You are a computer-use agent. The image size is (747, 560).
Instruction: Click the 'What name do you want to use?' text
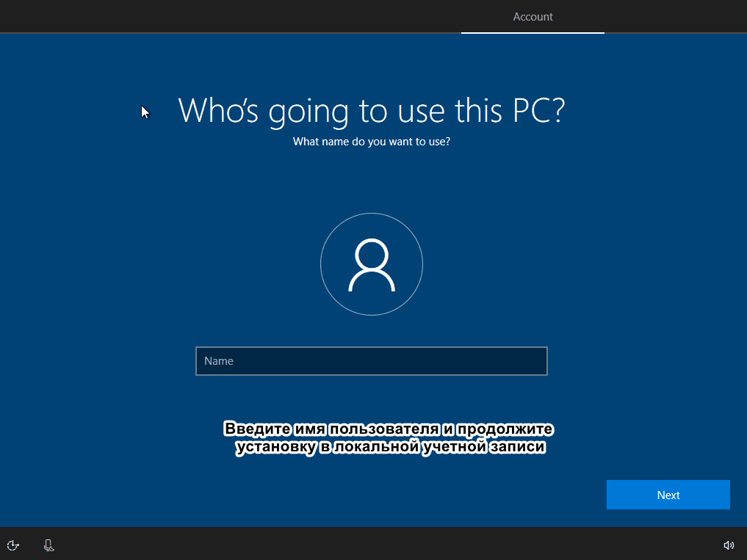tap(372, 142)
